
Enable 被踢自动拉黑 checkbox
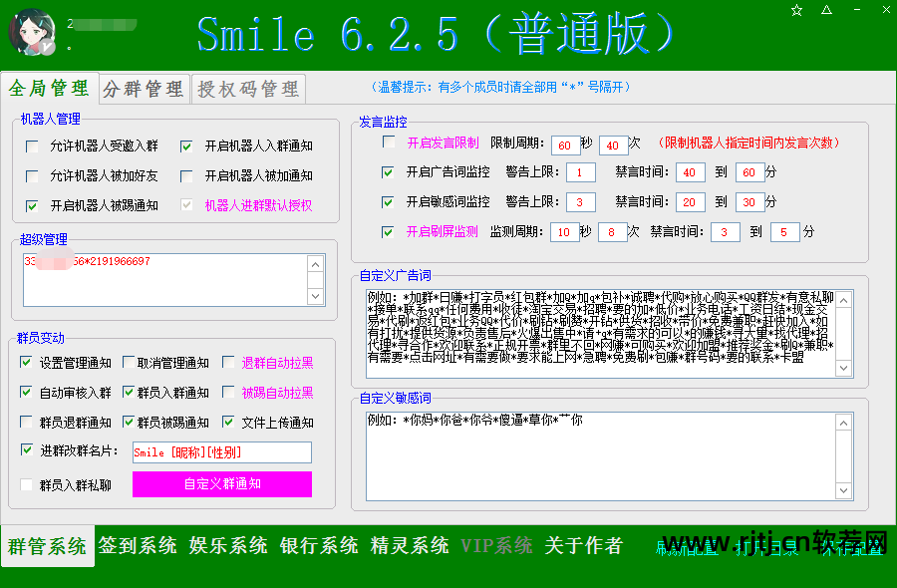pyautogui.click(x=228, y=392)
